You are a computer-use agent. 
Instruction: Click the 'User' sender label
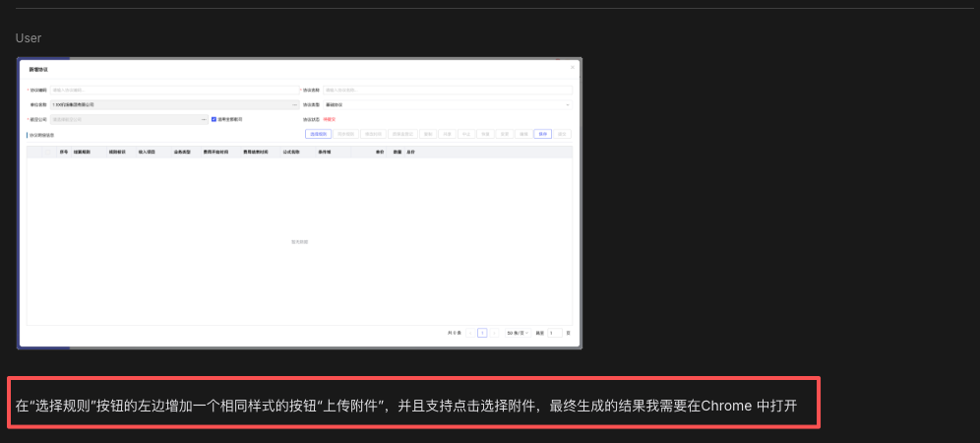tap(29, 38)
